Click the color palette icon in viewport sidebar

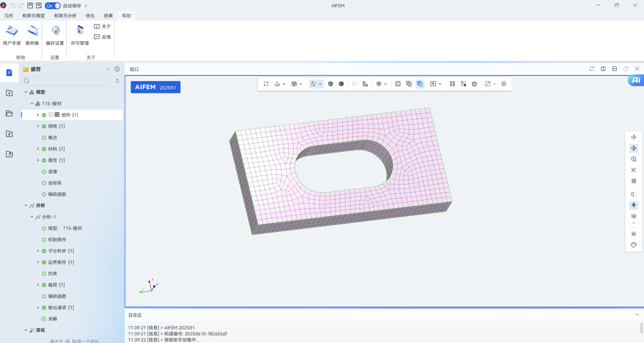(x=633, y=245)
